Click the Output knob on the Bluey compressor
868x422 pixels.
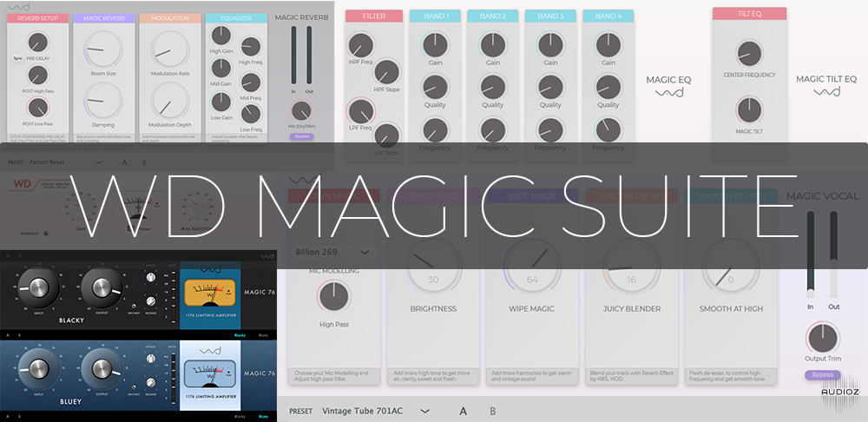click(x=102, y=367)
